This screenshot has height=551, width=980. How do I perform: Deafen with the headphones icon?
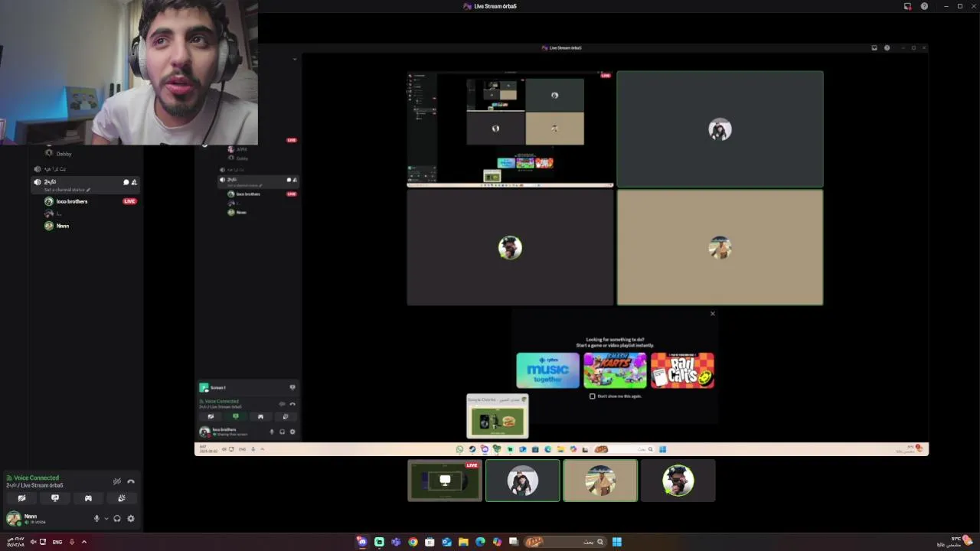[117, 518]
